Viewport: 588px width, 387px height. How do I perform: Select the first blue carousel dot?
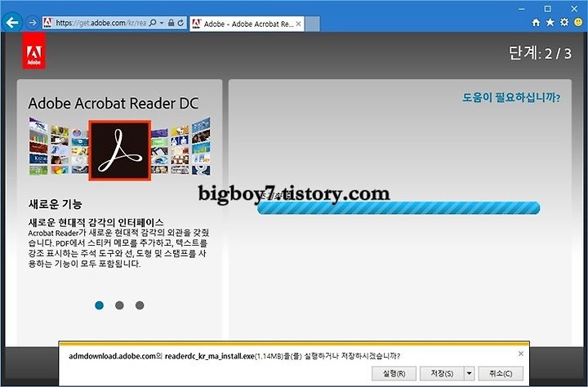100,305
